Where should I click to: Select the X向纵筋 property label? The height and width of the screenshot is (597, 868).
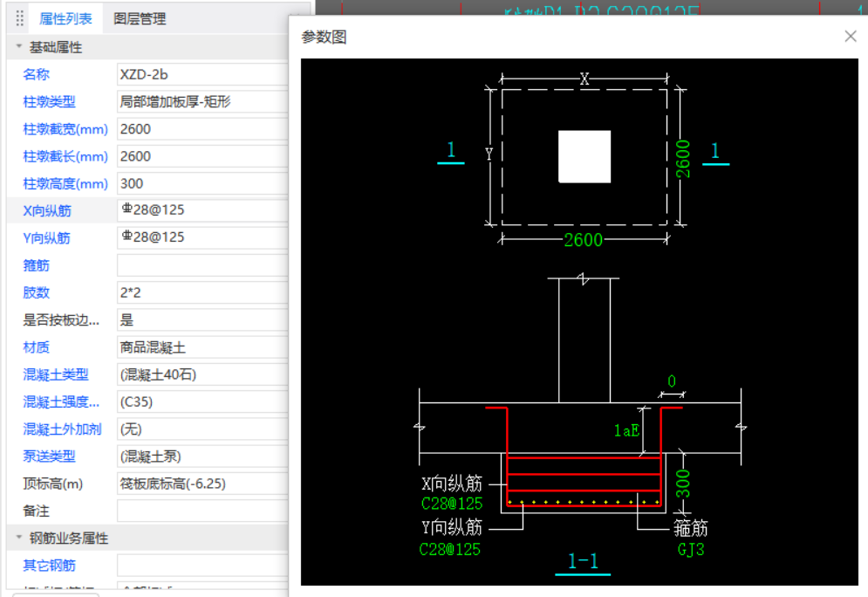tap(47, 210)
